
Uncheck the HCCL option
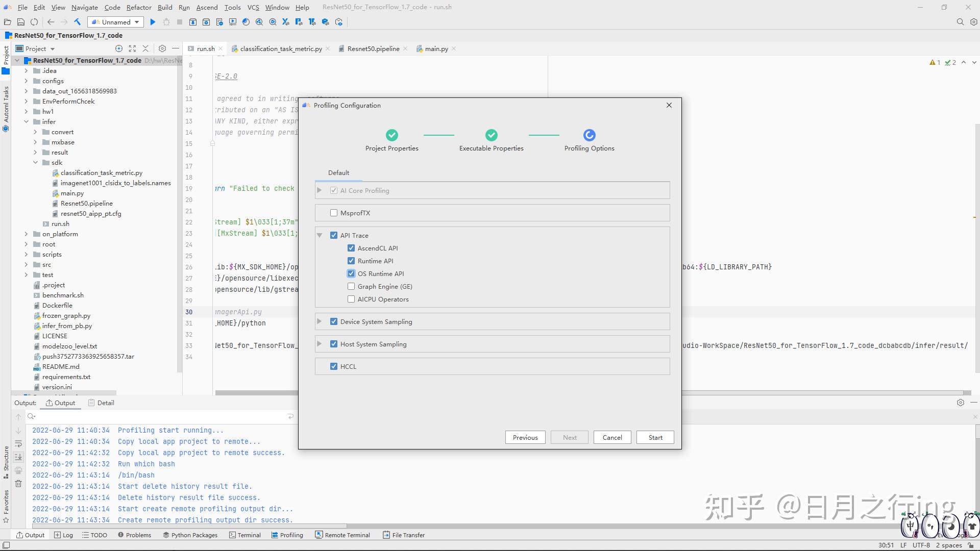point(334,366)
